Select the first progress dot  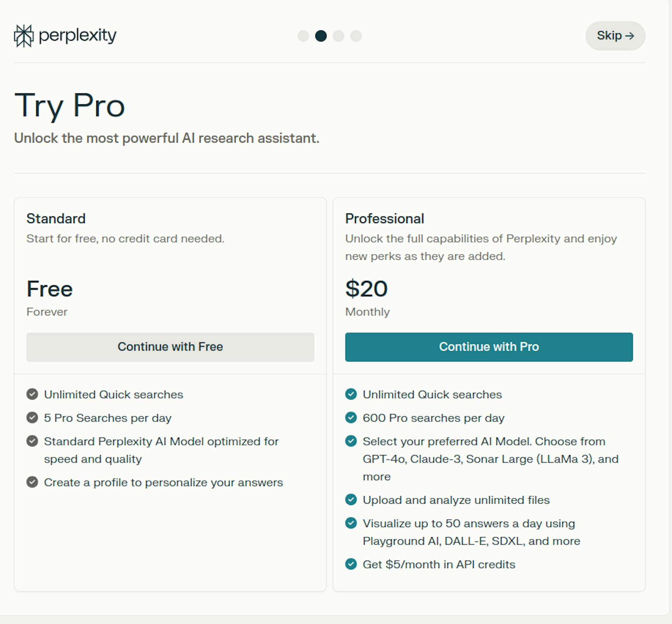pyautogui.click(x=303, y=36)
